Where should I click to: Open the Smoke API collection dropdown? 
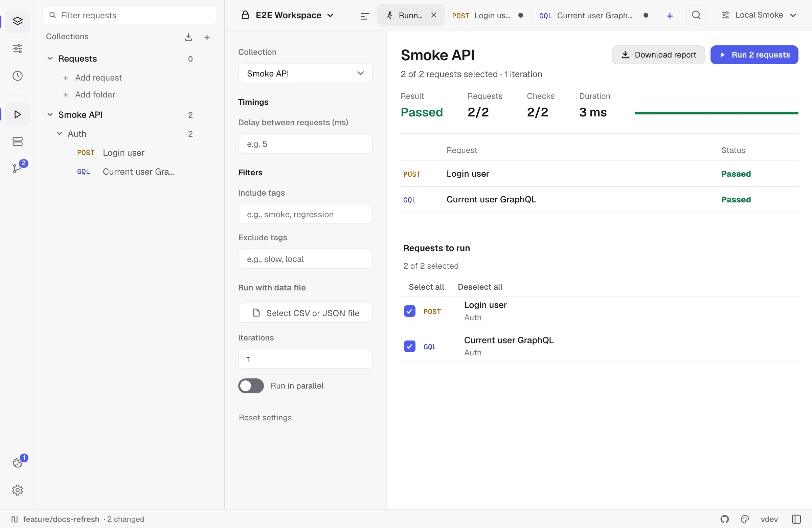[x=305, y=73]
